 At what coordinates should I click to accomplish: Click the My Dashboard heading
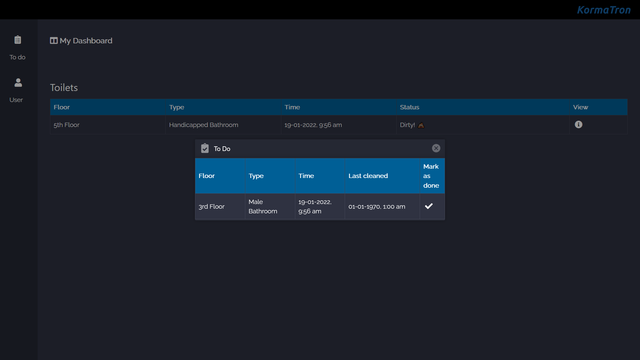click(x=86, y=41)
